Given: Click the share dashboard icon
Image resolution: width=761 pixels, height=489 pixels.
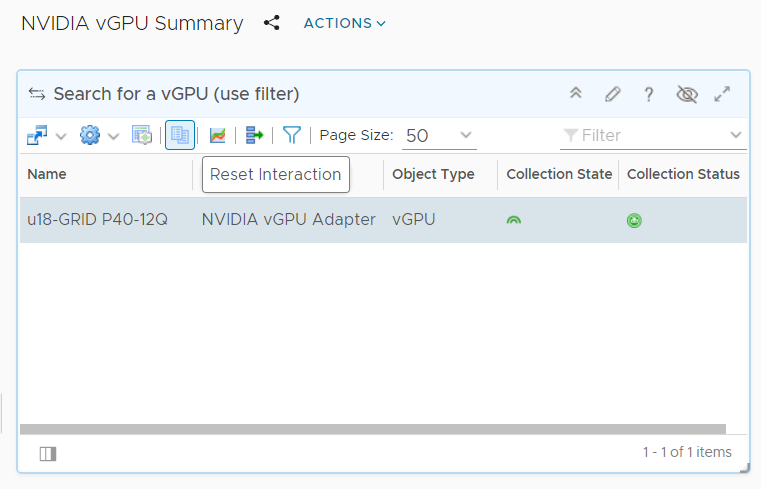Looking at the screenshot, I should (271, 23).
